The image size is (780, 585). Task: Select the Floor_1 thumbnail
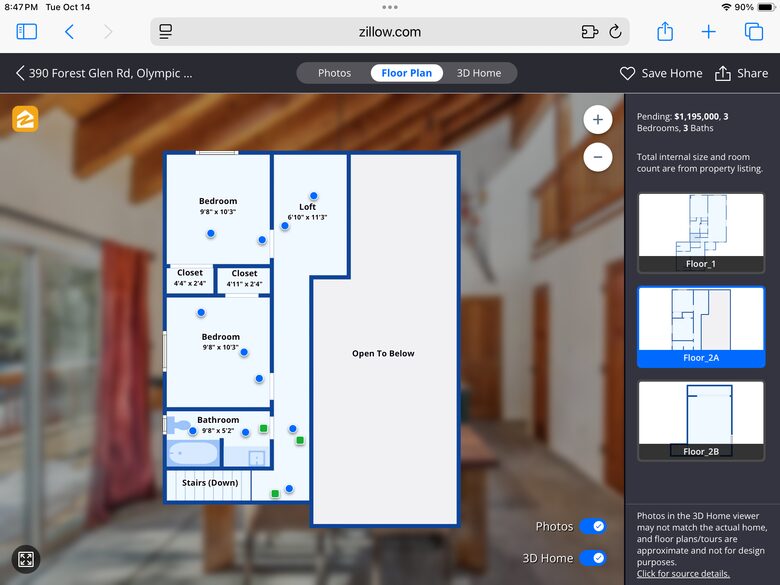point(700,233)
